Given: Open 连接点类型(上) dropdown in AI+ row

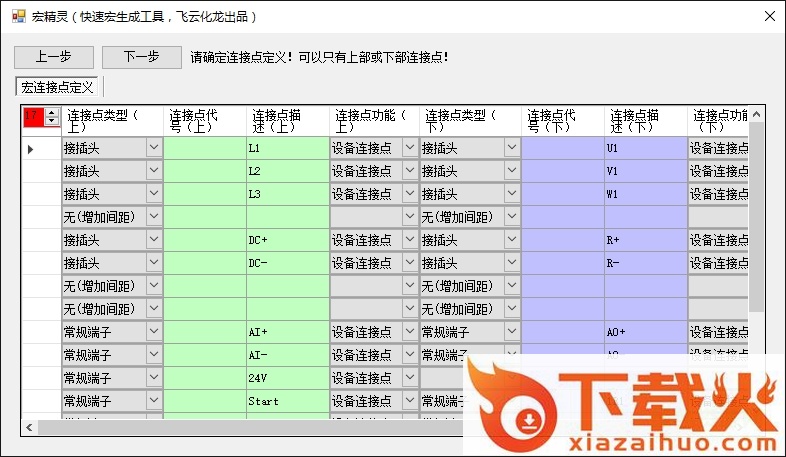Looking at the screenshot, I should [154, 332].
